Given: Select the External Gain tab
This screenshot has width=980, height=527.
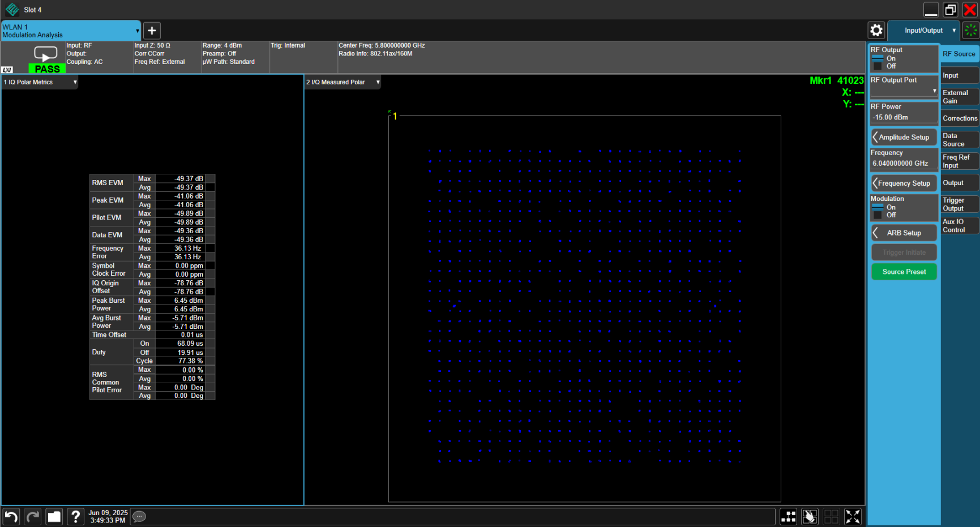Looking at the screenshot, I should (x=960, y=97).
